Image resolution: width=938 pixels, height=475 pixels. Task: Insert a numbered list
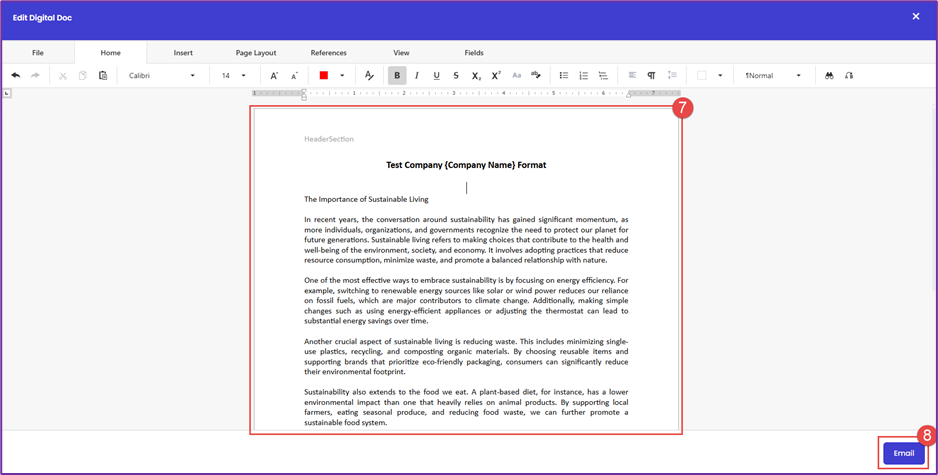click(x=584, y=76)
